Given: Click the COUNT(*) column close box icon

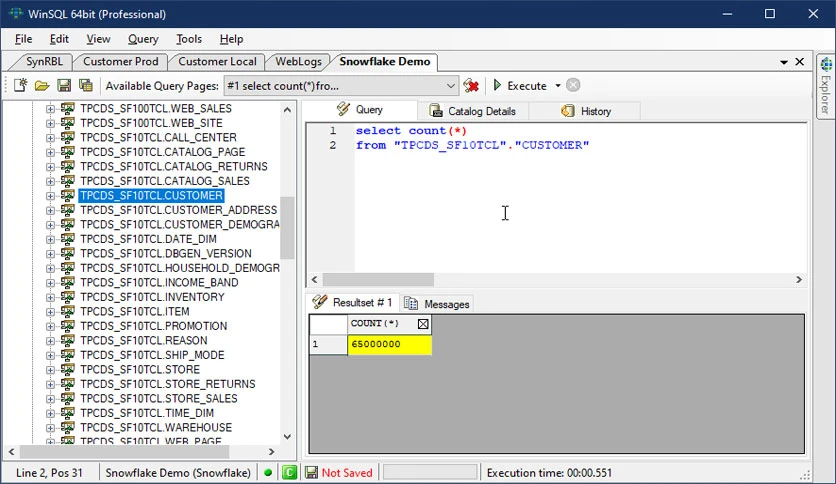Looking at the screenshot, I should click(x=423, y=324).
